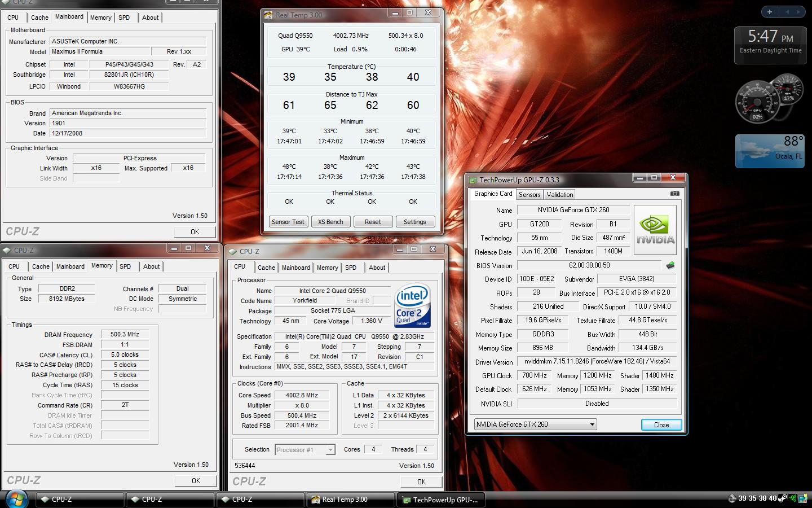
Task: Click the clock gadget showing 5:47 PM
Action: [770, 45]
